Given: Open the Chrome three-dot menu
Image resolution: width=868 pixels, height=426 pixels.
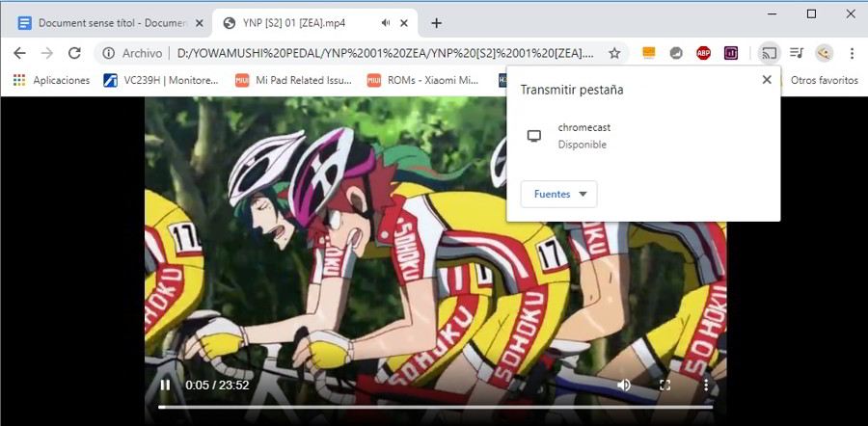Looking at the screenshot, I should [x=852, y=53].
